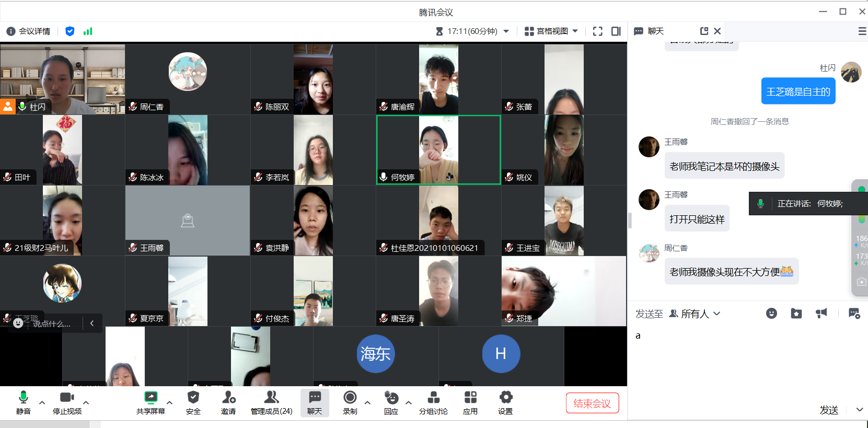Stop video with 停止视频 button

click(67, 403)
